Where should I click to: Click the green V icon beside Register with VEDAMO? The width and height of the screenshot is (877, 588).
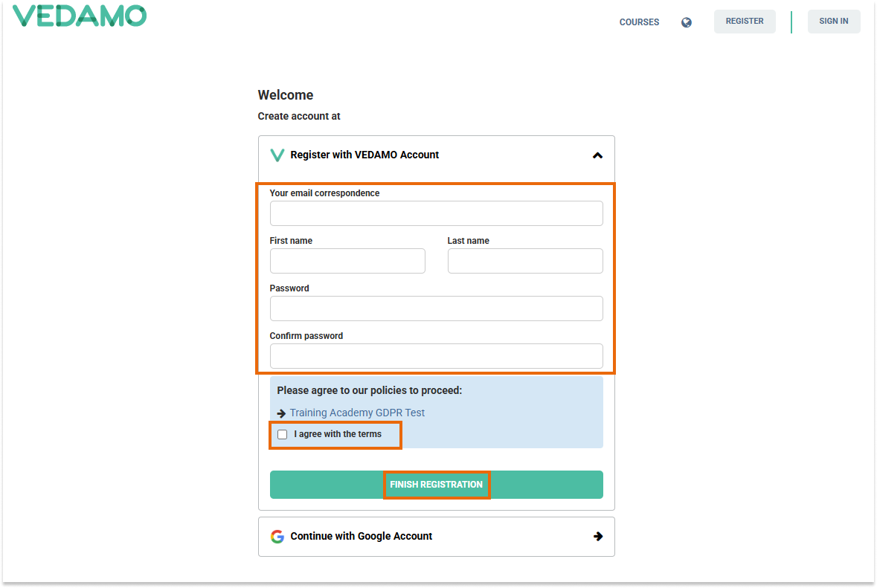(277, 155)
